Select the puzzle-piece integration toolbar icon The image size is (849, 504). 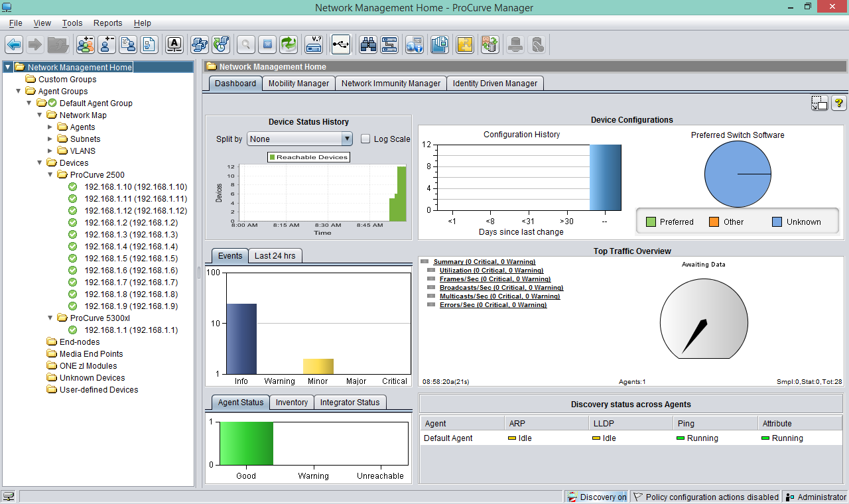465,44
